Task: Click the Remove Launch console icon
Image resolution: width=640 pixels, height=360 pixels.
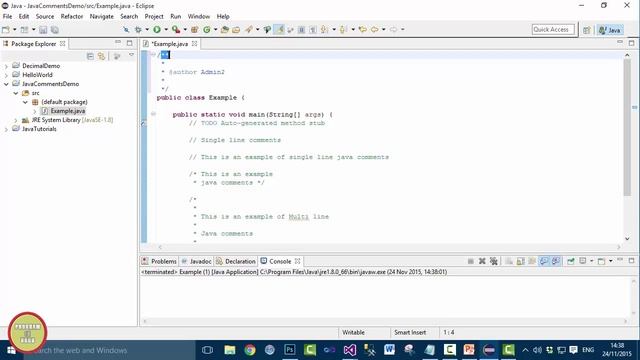Action: pyautogui.click(x=482, y=261)
